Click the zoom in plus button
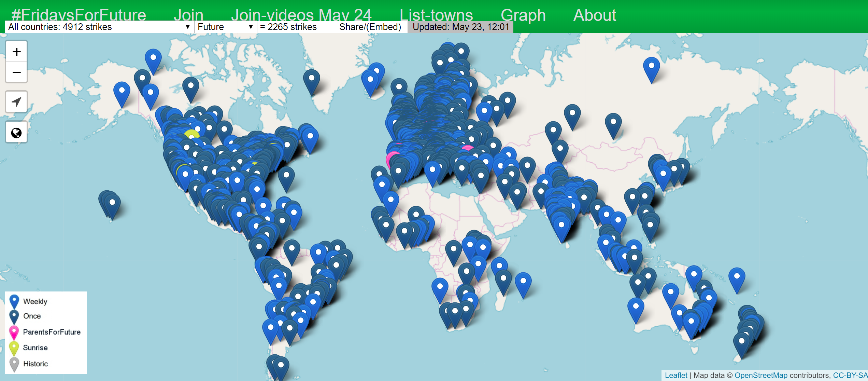The width and height of the screenshot is (868, 381). pos(16,52)
